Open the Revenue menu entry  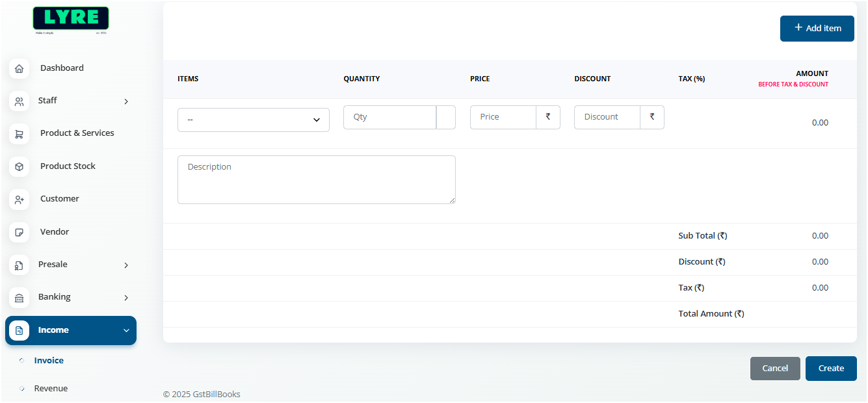point(51,388)
